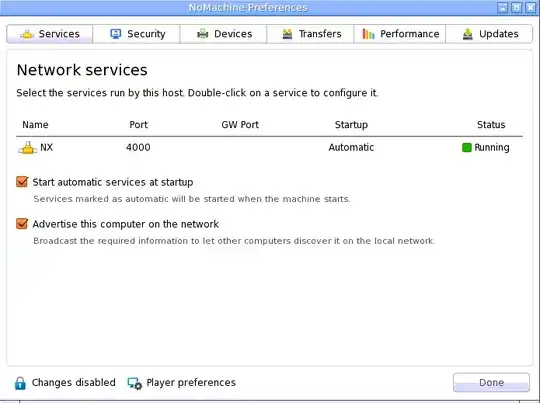The height and width of the screenshot is (403, 540).
Task: Open the Services tab
Action: click(x=50, y=34)
